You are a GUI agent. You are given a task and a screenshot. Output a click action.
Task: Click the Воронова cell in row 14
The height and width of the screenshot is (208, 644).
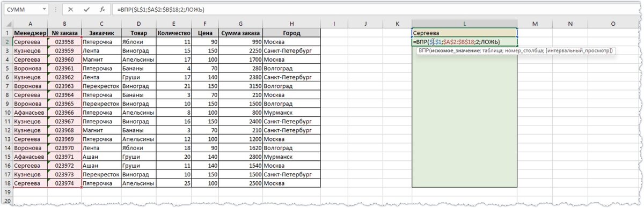30,148
